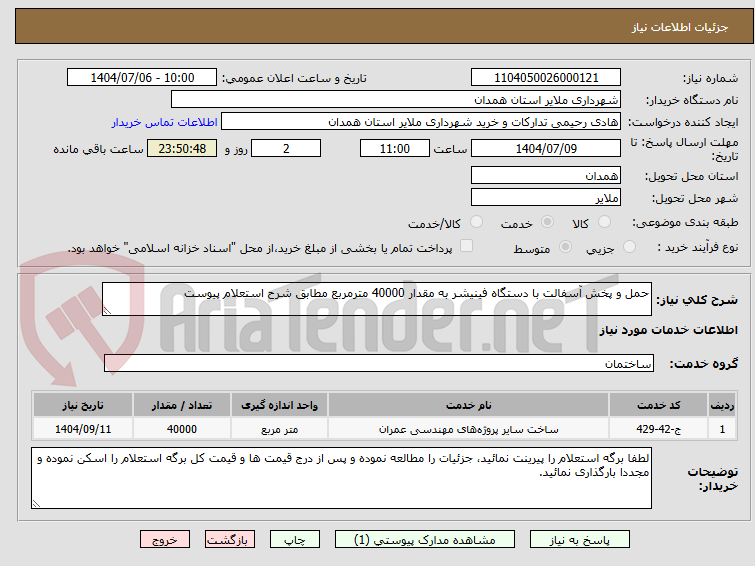Click the unit cell متر مربع
The height and width of the screenshot is (566, 755).
click(279, 429)
